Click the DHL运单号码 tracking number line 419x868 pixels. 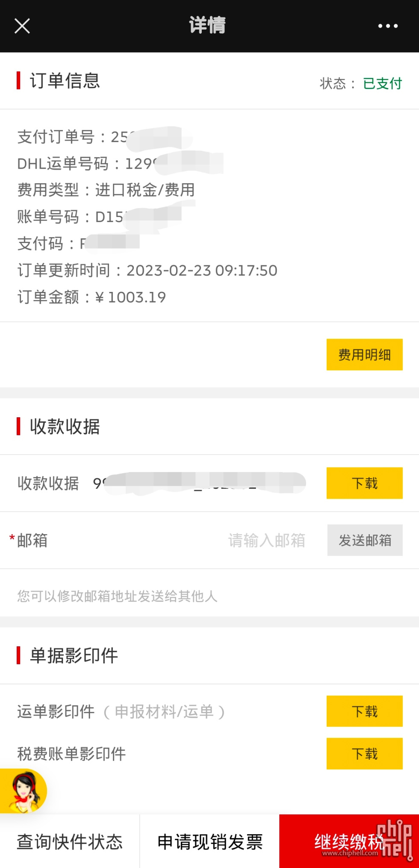(120, 163)
